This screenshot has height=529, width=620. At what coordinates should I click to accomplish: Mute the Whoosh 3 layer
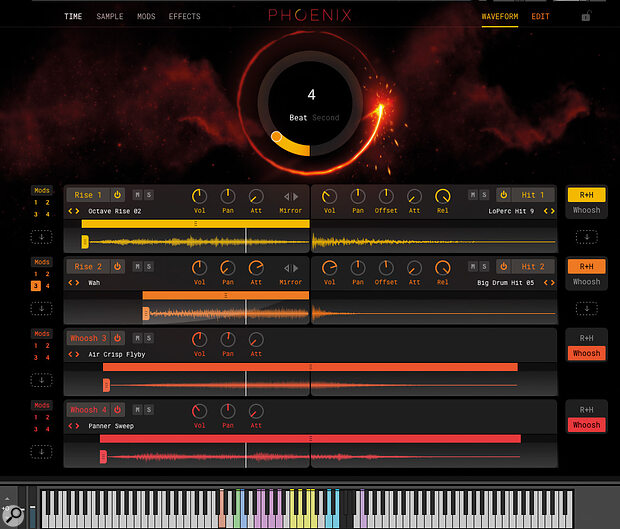tap(137, 338)
